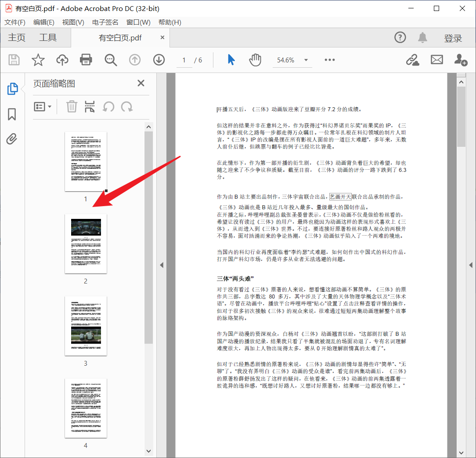The width and height of the screenshot is (476, 458).
Task: Open the Rotate pages counterclockwise icon
Action: point(108,106)
